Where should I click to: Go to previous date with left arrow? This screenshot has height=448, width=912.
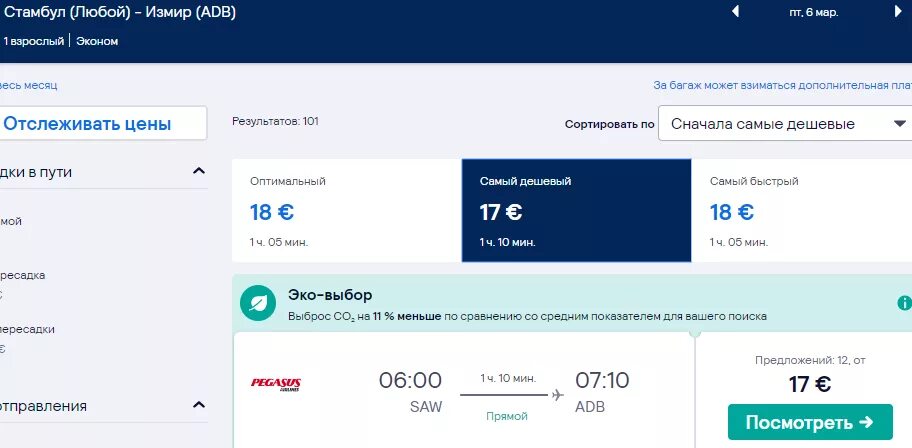tap(735, 12)
